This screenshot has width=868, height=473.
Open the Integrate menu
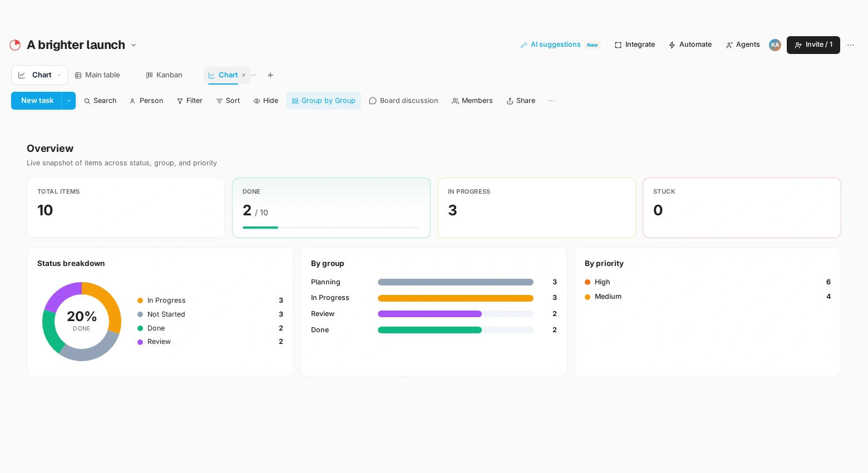(635, 45)
